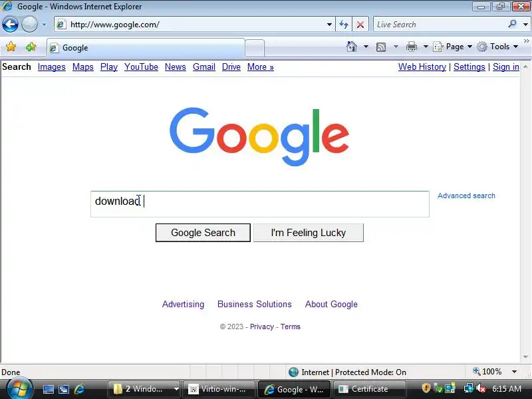
Task: Expand the address bar URL history dropdown
Action: pyautogui.click(x=329, y=25)
